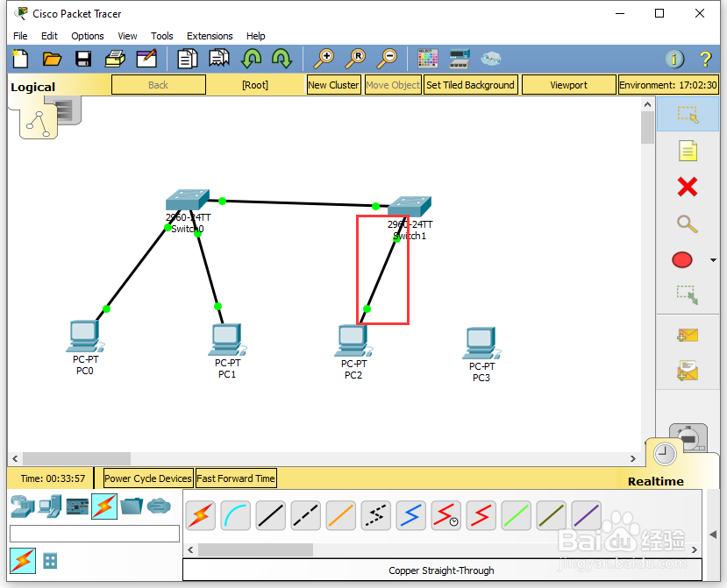727x588 pixels.
Task: Click the Undo arrow icon
Action: pos(252,59)
